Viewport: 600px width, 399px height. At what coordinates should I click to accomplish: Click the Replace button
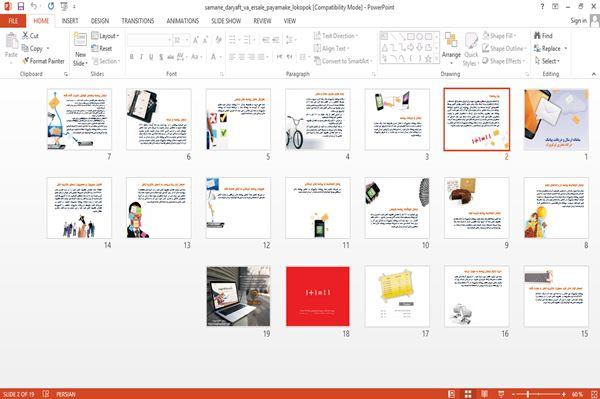tap(548, 48)
